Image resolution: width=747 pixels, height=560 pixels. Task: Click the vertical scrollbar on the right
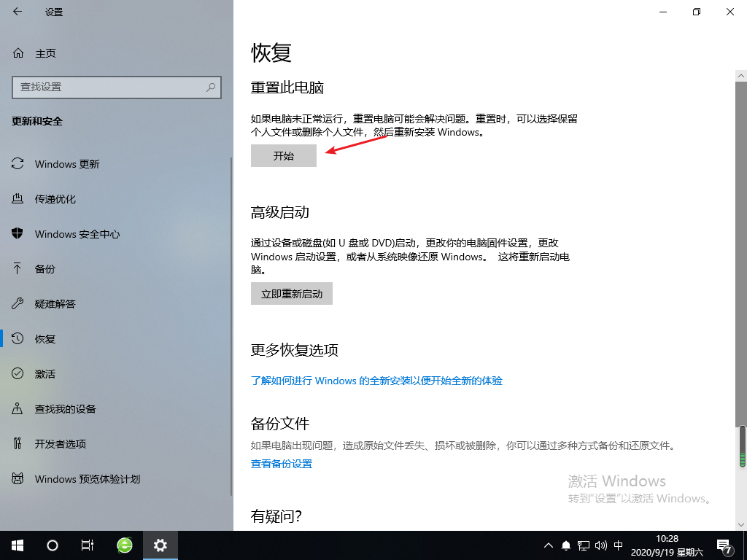pyautogui.click(x=741, y=292)
